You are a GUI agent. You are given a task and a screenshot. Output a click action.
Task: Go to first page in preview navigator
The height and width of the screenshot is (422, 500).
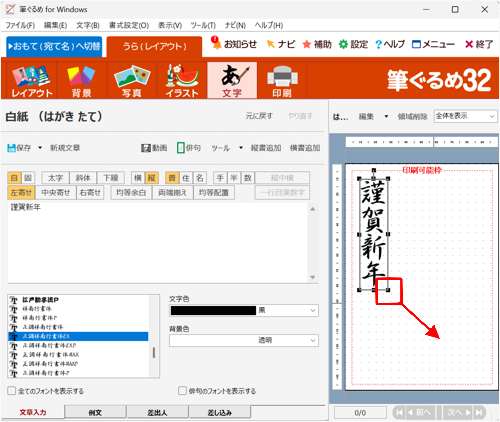(x=399, y=413)
